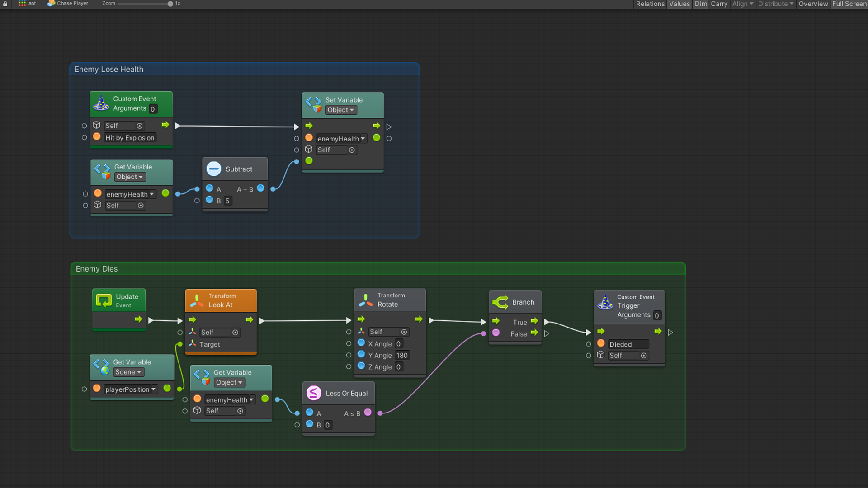This screenshot has height=488, width=868.
Task: Click Get Variable Scene globe icon
Action: (x=101, y=367)
